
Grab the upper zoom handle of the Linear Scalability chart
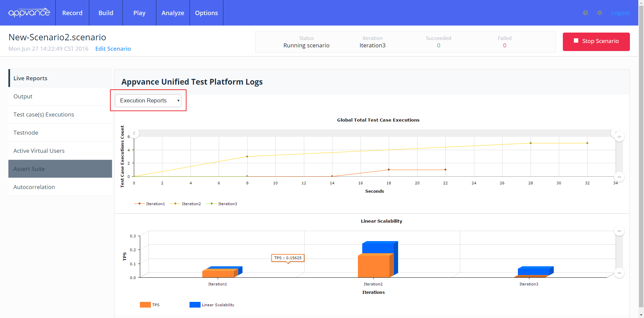pos(619,231)
